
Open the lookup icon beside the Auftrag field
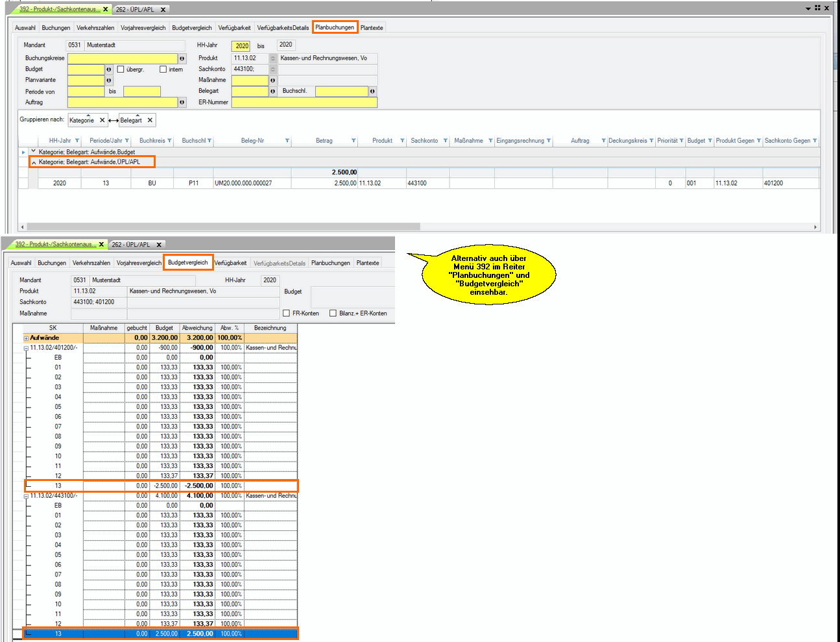pos(182,103)
